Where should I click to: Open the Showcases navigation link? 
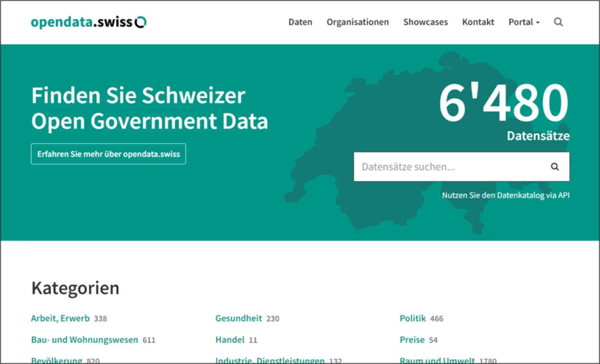coord(425,22)
